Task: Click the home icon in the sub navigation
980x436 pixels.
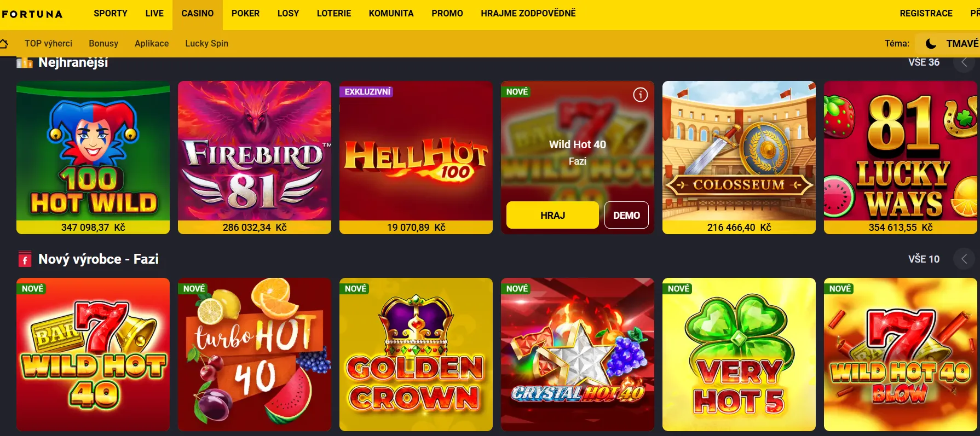Action: click(3, 43)
